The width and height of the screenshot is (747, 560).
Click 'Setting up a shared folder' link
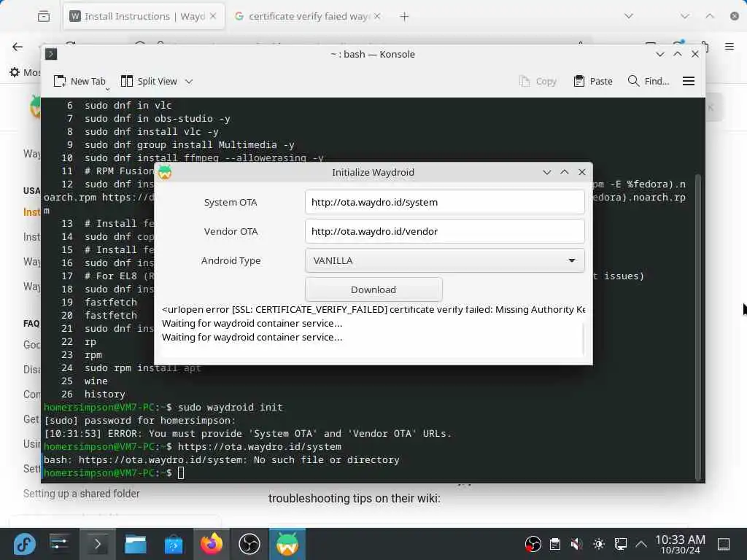pyautogui.click(x=82, y=494)
